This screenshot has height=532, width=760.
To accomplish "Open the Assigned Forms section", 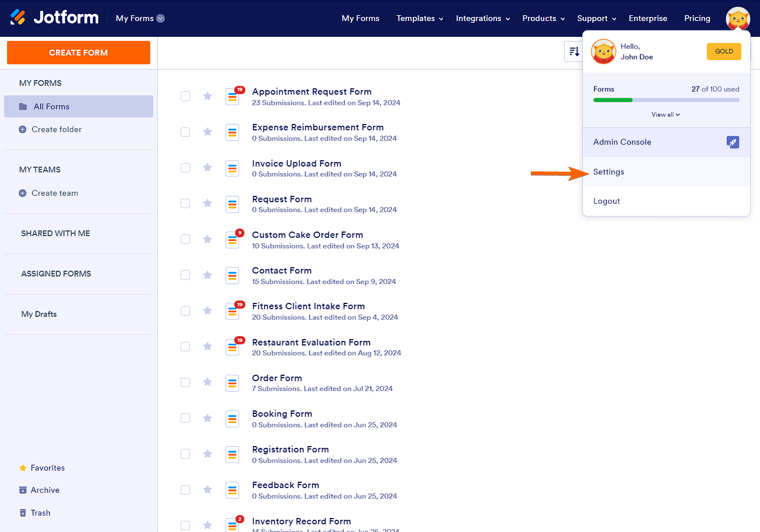I will [x=56, y=274].
